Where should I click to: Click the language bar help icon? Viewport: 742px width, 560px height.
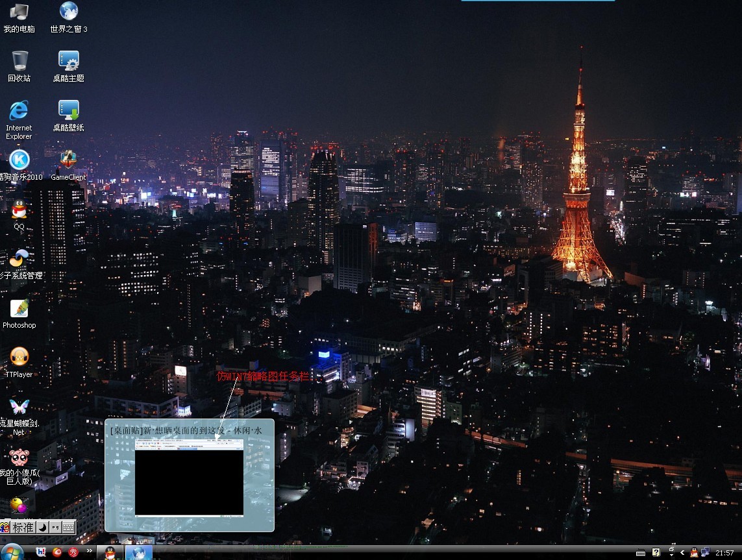coord(656,552)
